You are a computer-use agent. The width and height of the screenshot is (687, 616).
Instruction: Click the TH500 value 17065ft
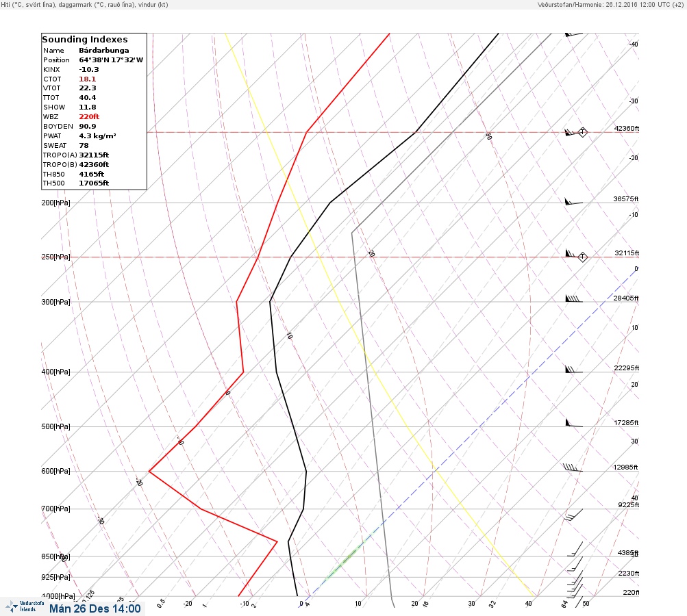[x=94, y=183]
